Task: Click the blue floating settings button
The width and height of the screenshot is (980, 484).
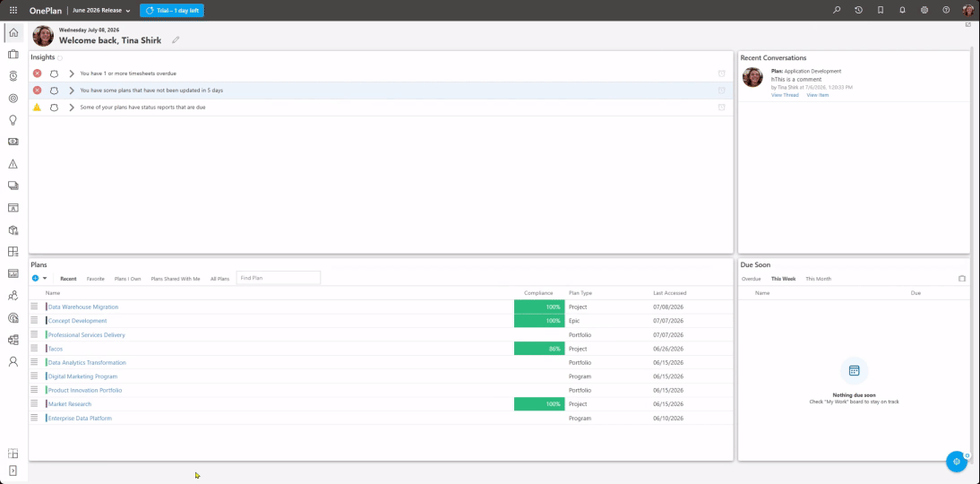Action: tap(956, 462)
